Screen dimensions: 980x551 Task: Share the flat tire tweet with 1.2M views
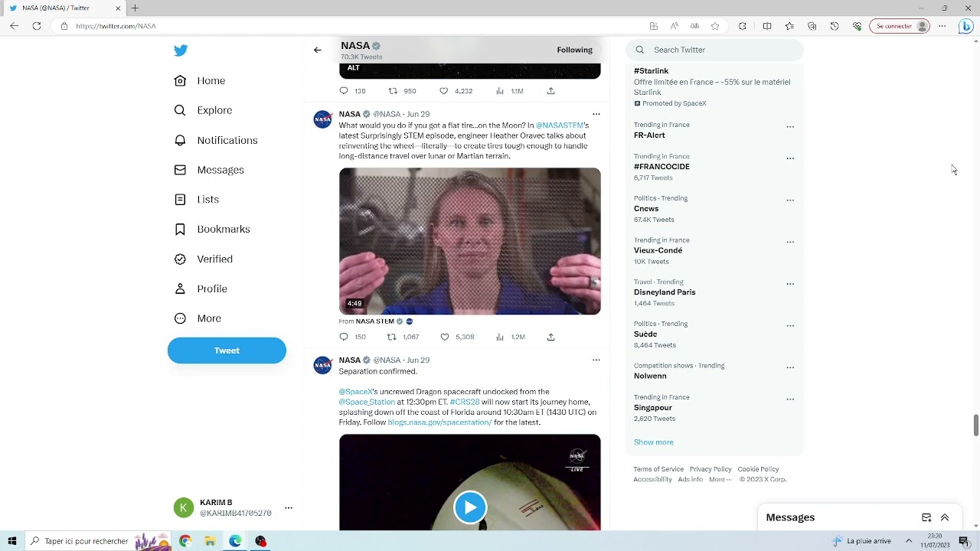(x=550, y=337)
